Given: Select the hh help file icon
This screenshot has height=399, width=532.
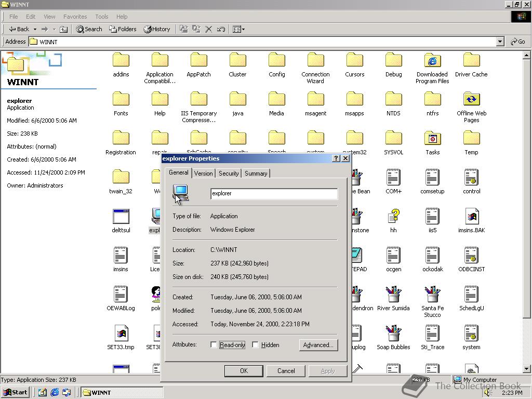Looking at the screenshot, I should [394, 216].
